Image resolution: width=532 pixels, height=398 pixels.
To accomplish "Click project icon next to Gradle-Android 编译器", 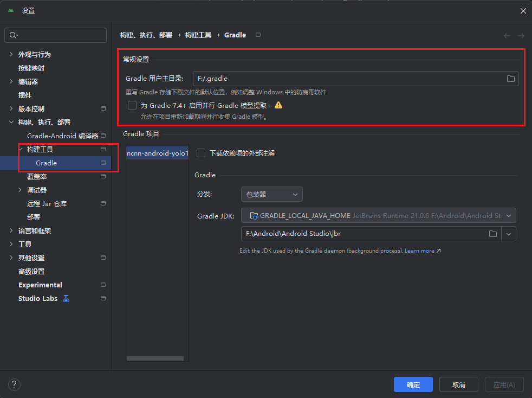I will pos(103,136).
